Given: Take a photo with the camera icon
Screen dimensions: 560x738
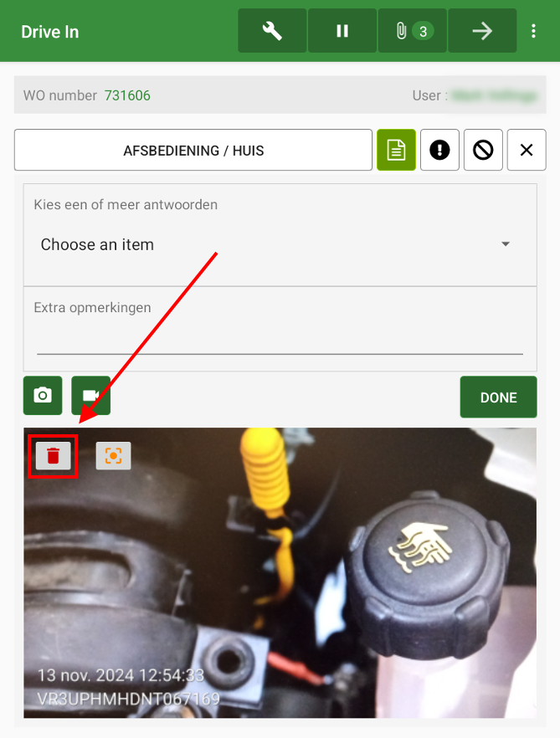Looking at the screenshot, I should click(x=43, y=396).
